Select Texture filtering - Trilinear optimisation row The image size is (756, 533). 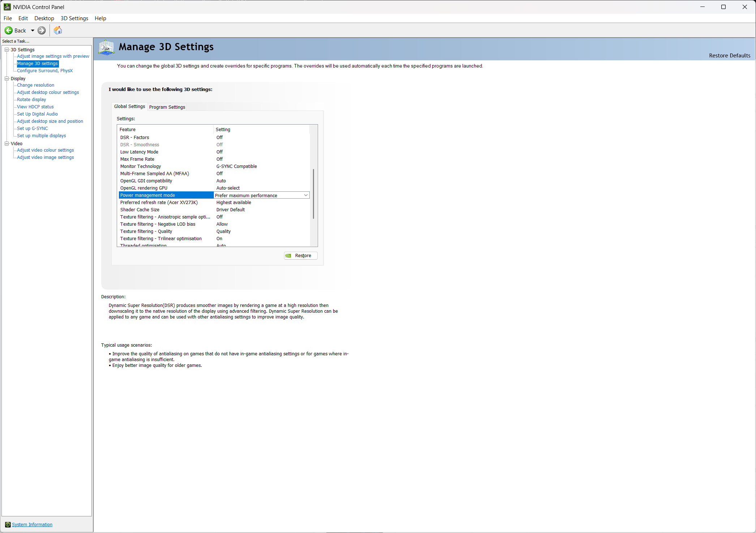click(x=214, y=239)
